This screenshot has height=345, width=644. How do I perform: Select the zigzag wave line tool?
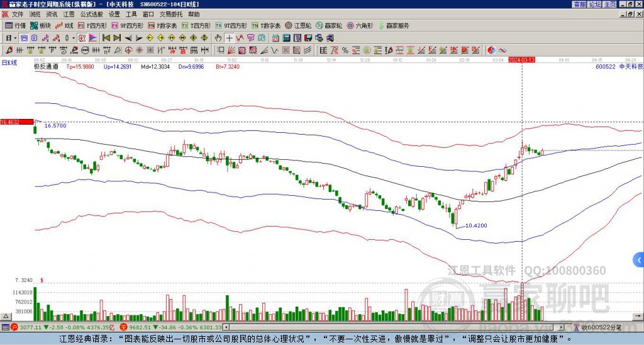pos(274,50)
